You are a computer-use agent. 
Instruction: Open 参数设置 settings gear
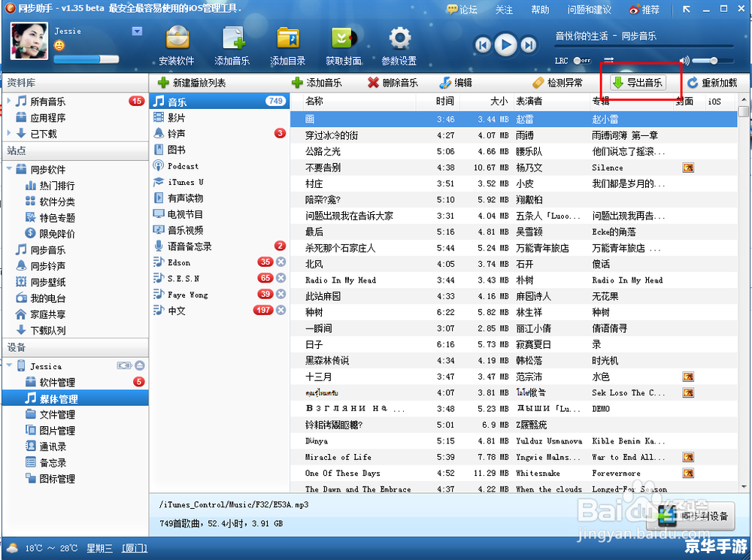[399, 46]
